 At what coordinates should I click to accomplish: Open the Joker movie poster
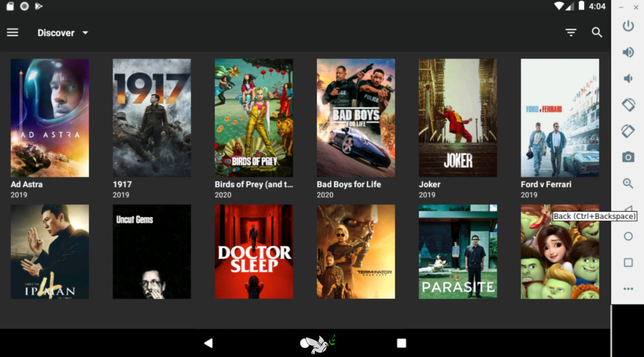click(458, 118)
